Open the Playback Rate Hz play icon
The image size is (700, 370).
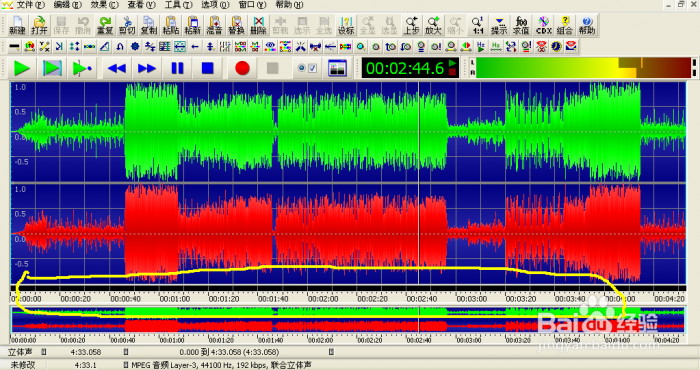click(481, 46)
